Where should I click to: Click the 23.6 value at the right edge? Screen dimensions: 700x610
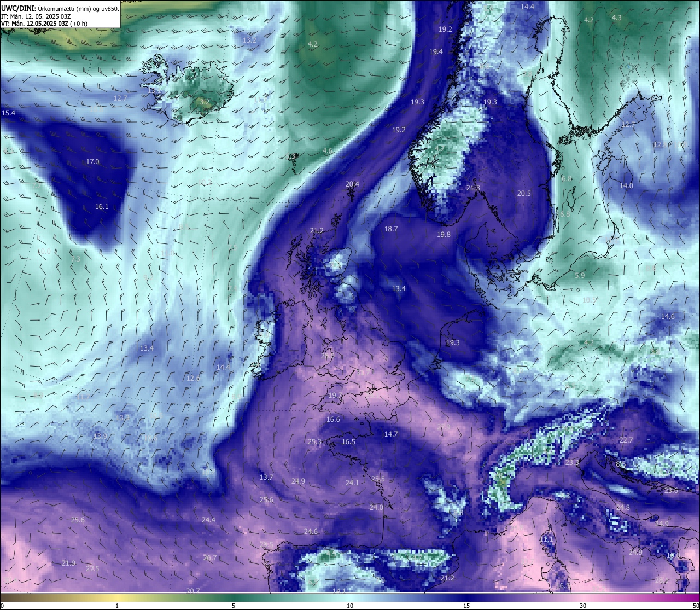coord(671,491)
